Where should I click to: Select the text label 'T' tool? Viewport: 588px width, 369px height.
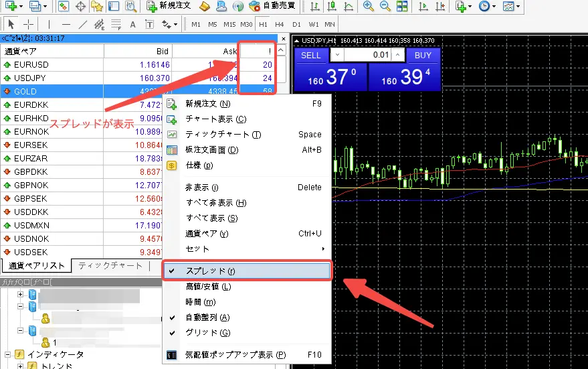[150, 24]
